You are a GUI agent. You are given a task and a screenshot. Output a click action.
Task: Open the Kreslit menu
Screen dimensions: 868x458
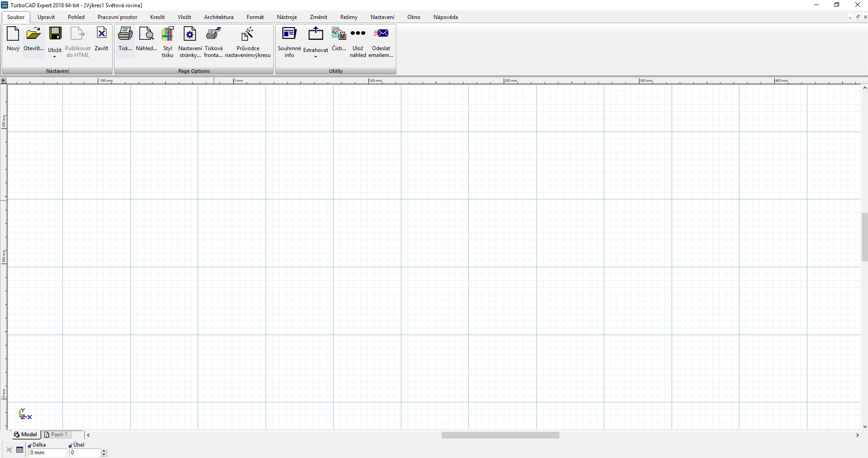[x=157, y=17]
